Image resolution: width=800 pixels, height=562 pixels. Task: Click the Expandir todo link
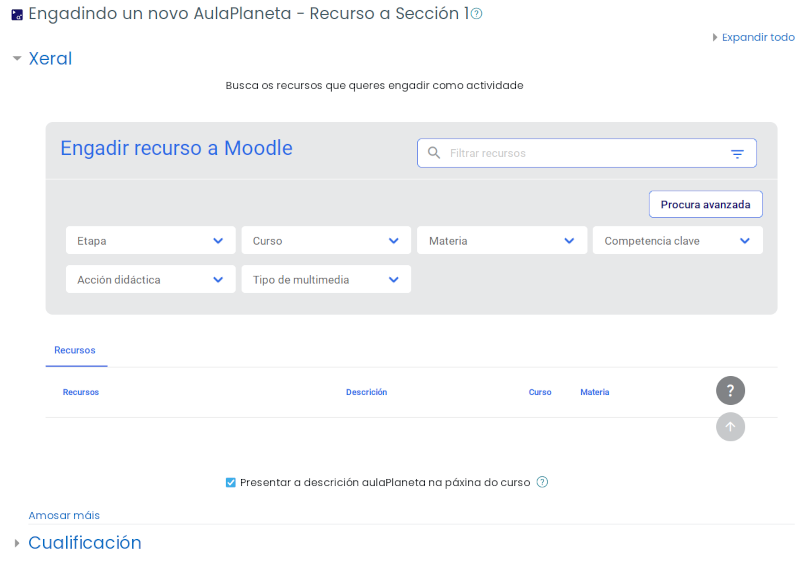point(757,37)
